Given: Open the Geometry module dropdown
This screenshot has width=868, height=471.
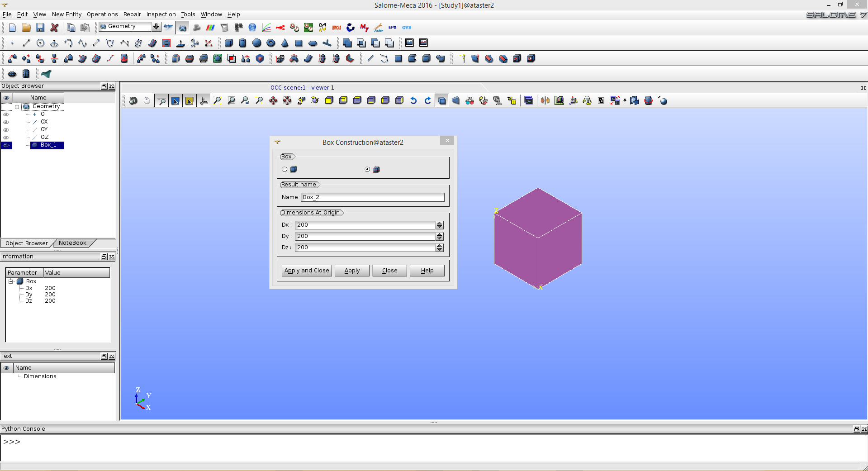Looking at the screenshot, I should coord(156,27).
